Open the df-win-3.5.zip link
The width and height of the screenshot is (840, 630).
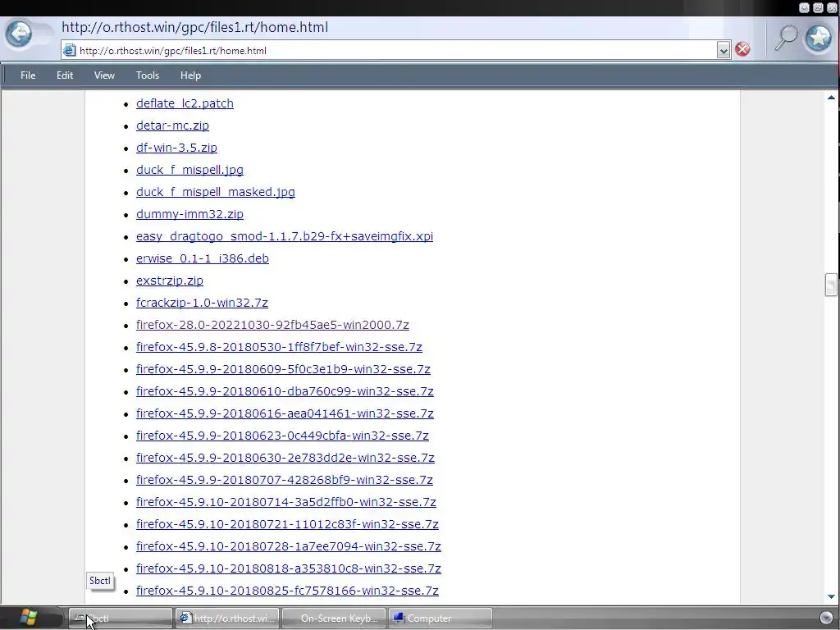177,148
